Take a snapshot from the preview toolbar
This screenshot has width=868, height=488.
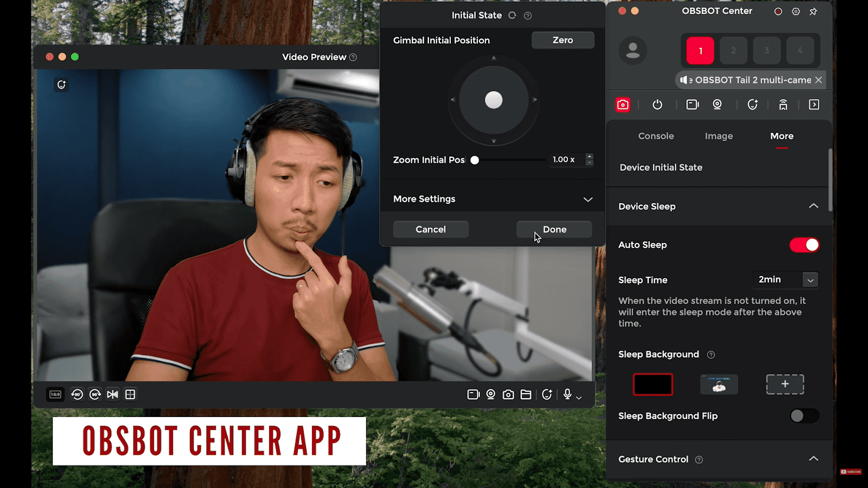508,394
